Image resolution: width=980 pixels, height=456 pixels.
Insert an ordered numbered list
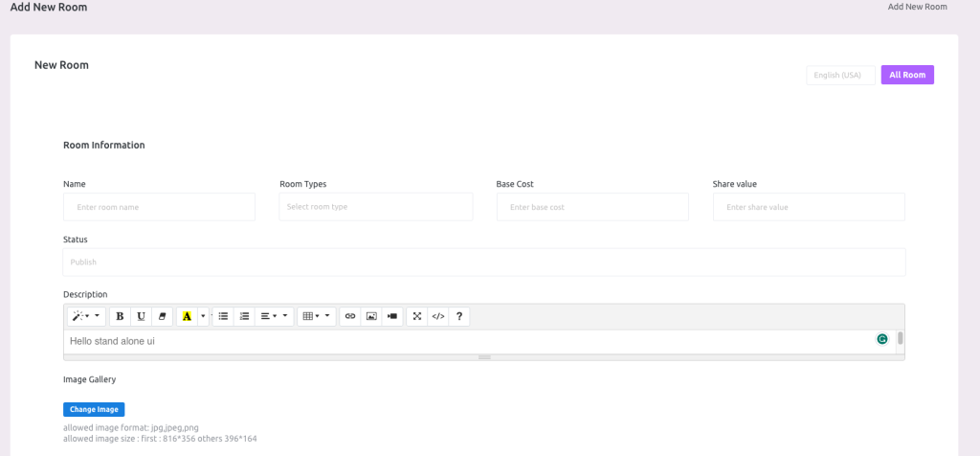click(x=244, y=316)
